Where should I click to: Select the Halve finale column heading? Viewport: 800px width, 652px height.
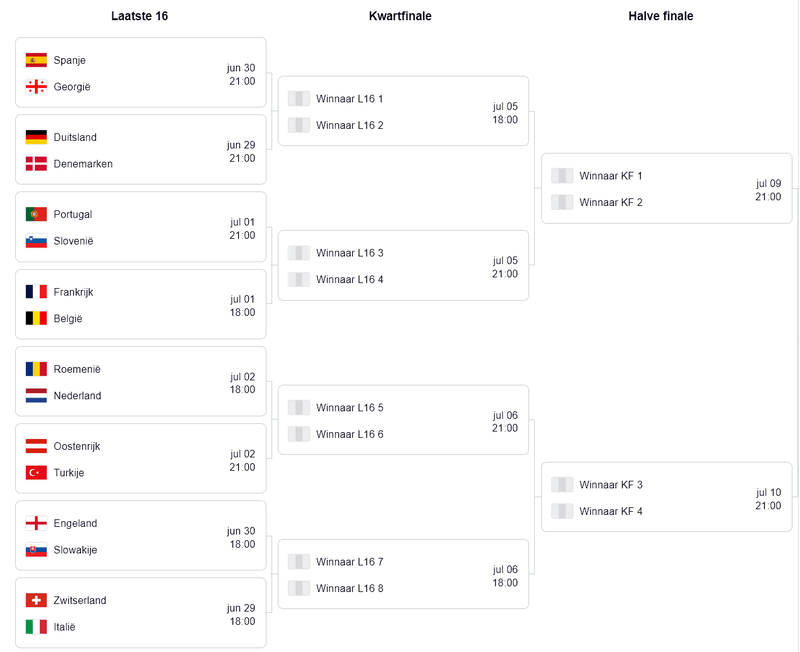pyautogui.click(x=660, y=16)
